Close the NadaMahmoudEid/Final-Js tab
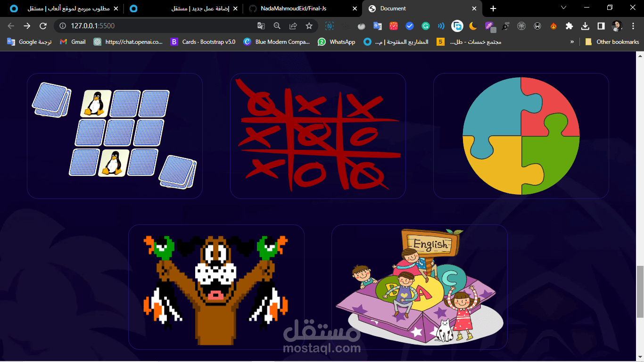This screenshot has width=644, height=362. [x=354, y=8]
